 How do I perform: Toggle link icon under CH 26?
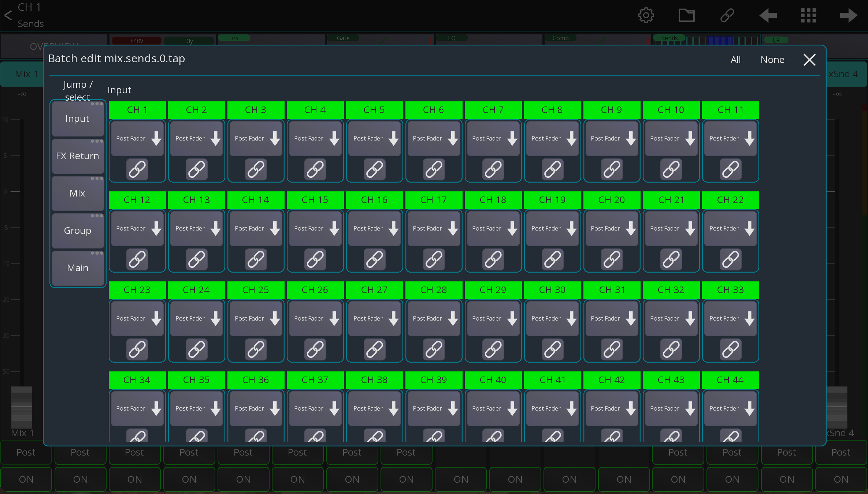click(x=315, y=349)
